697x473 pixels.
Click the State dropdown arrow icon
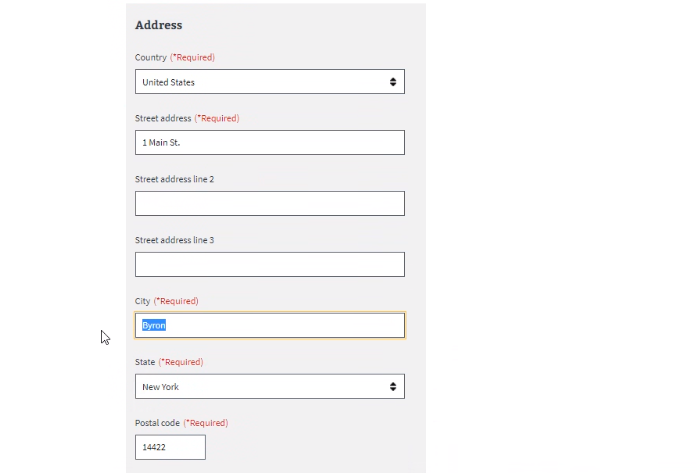pos(393,387)
